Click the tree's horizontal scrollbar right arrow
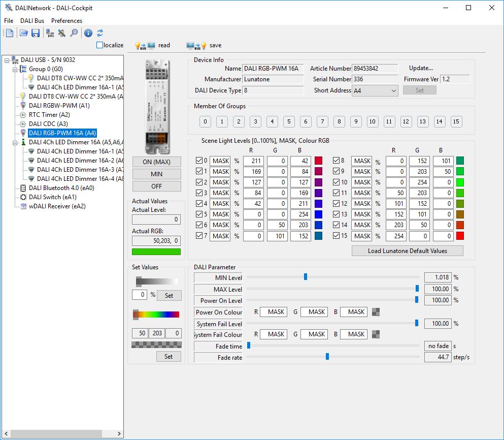Viewport: 504px width, 440px height. [119, 433]
